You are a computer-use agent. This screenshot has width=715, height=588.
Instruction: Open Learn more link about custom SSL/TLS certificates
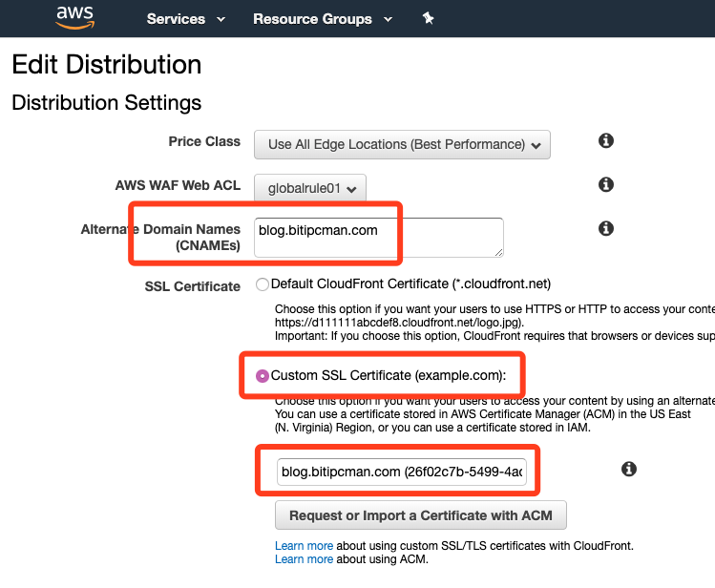pyautogui.click(x=304, y=546)
